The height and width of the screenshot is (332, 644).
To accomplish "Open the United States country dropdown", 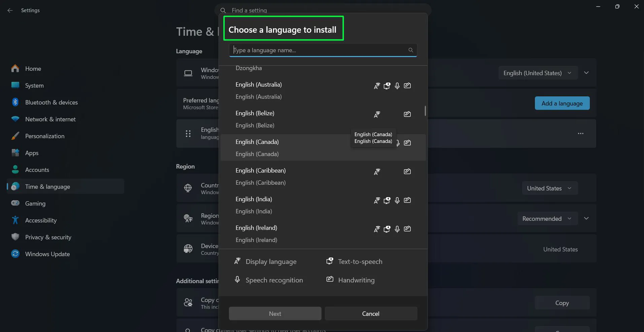I will pos(549,188).
